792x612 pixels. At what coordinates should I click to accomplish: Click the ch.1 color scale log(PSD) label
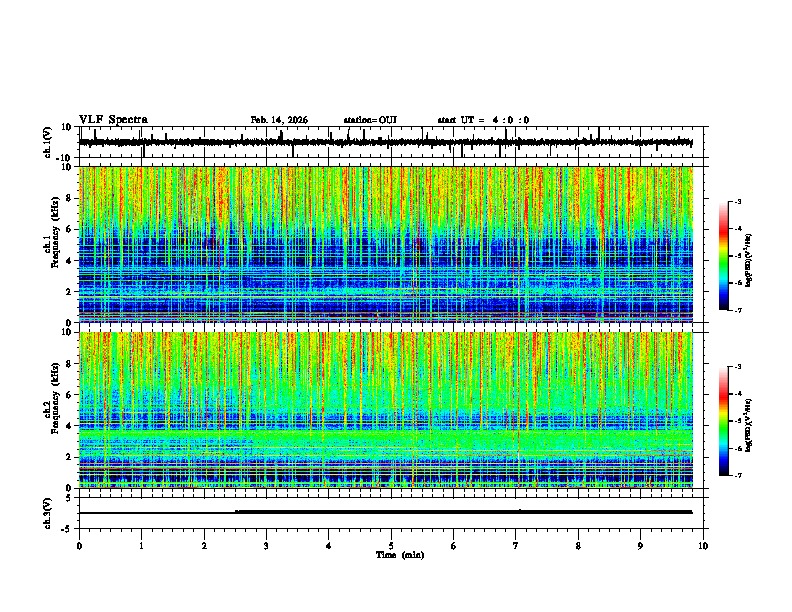pos(749,261)
